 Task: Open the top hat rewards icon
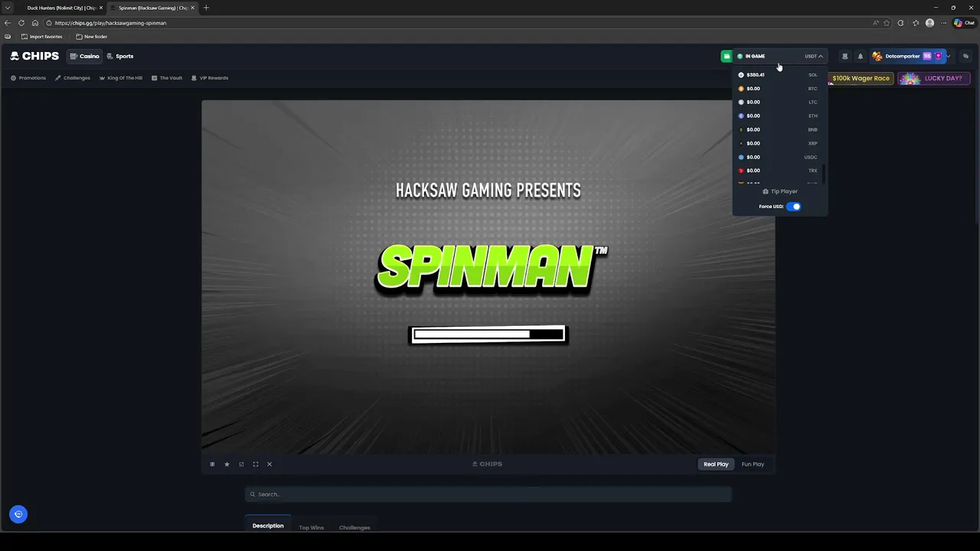[x=844, y=56]
